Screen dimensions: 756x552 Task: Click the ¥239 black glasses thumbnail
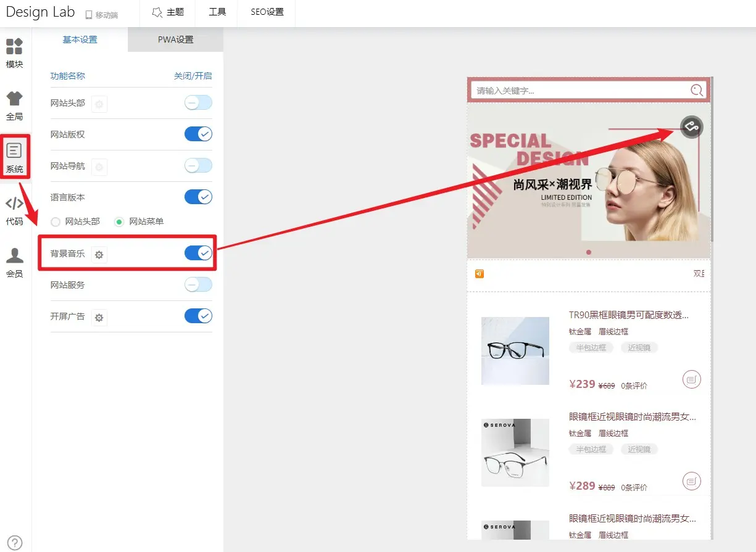pos(515,351)
